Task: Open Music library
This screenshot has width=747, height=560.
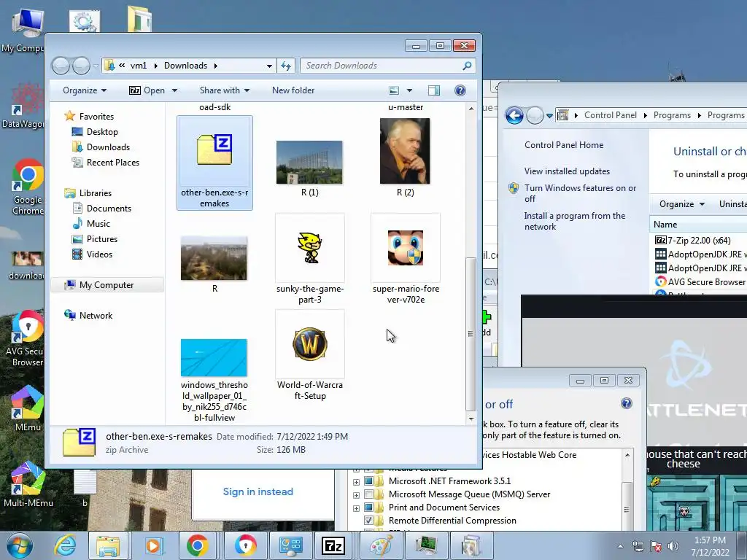Action: [x=98, y=224]
